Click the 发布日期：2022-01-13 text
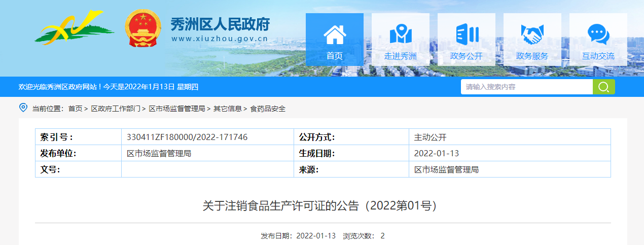The image size is (644, 245). click(x=298, y=236)
